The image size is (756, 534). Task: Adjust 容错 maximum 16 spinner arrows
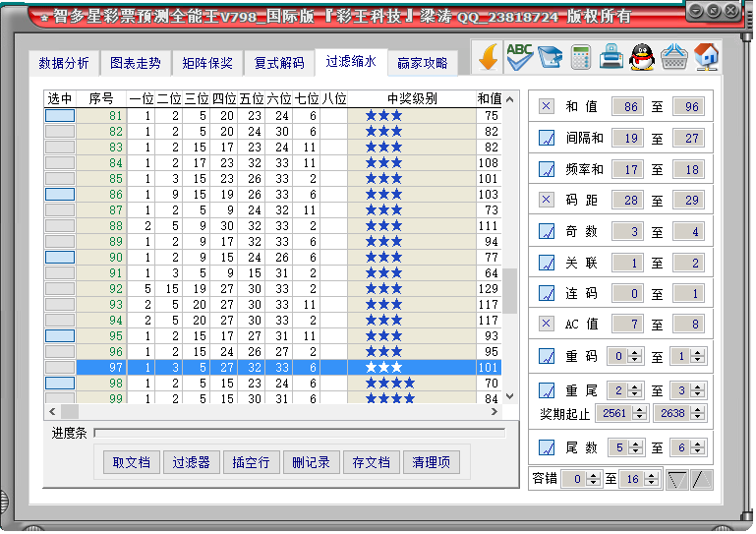[652, 479]
